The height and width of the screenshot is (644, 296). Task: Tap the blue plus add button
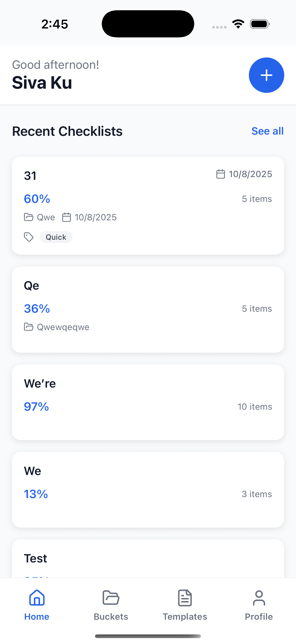pyautogui.click(x=266, y=75)
